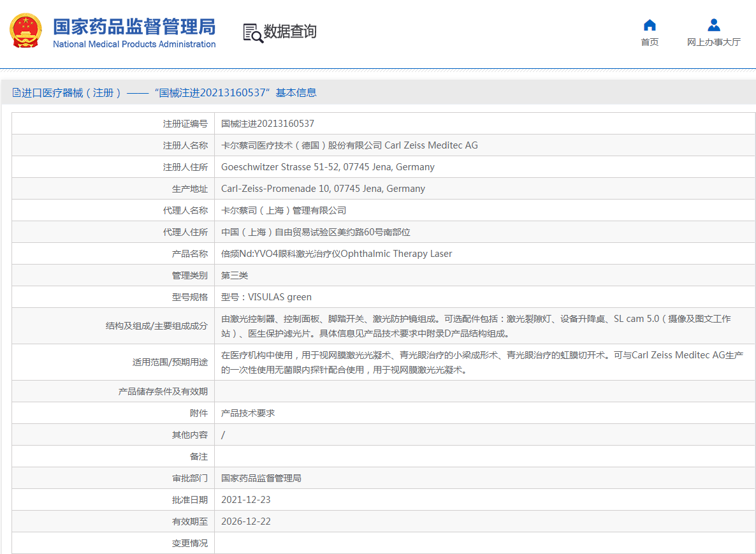Click the 批准日期 label

tap(189, 500)
